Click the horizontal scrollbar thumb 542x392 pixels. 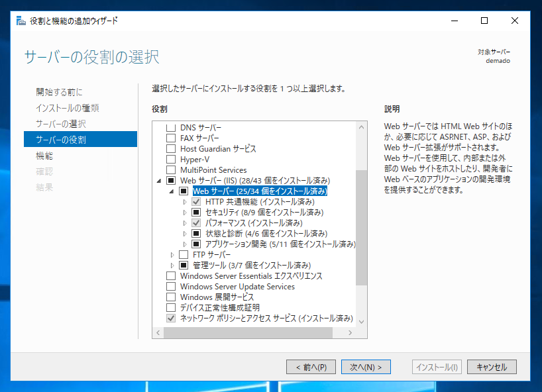coord(248,332)
